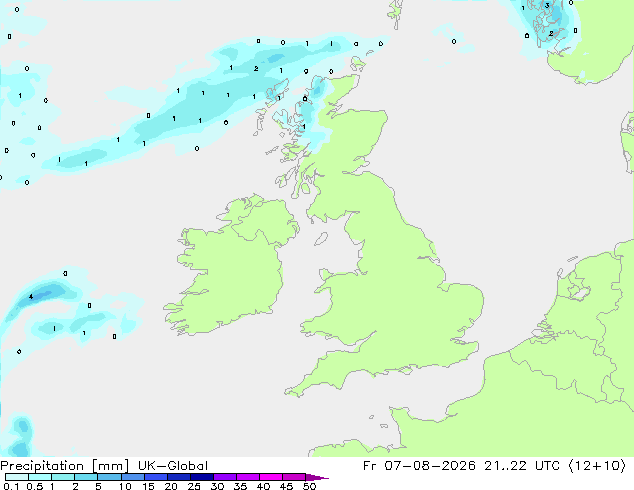
Task: Pick the 15–20 mm legend color swatch
Action: point(155,477)
